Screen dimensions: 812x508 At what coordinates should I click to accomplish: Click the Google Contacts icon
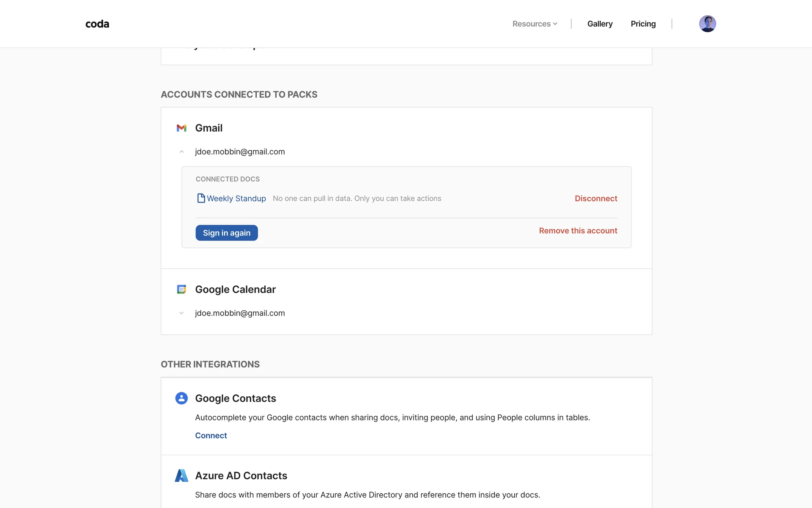point(181,398)
